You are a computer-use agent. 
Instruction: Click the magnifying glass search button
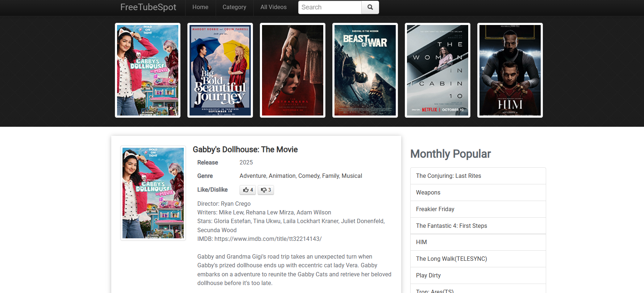click(370, 7)
